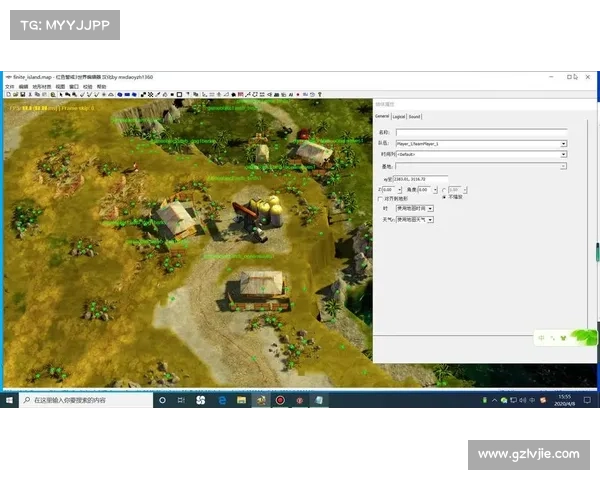Image resolution: width=600 pixels, height=480 pixels.
Task: Select the 不缩放 radio button
Action: [444, 196]
